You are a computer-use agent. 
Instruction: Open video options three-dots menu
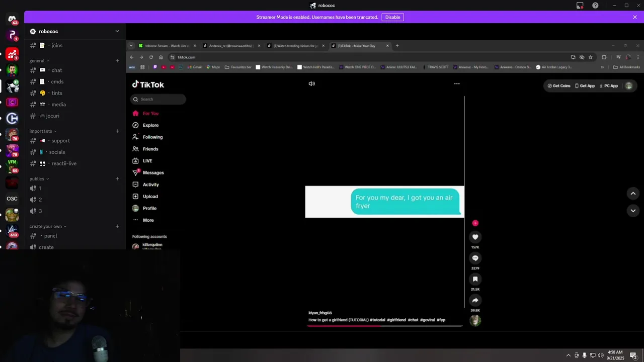click(x=457, y=84)
